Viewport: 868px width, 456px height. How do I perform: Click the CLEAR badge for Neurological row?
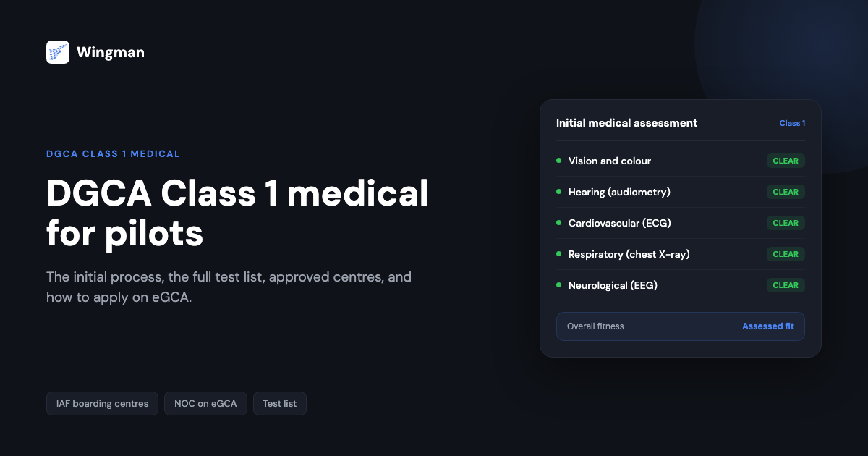786,285
